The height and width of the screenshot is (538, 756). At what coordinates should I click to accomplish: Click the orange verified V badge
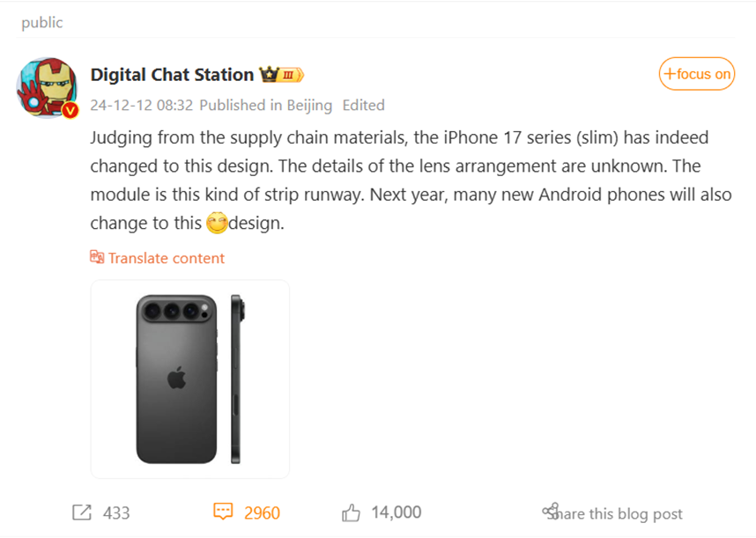70,110
